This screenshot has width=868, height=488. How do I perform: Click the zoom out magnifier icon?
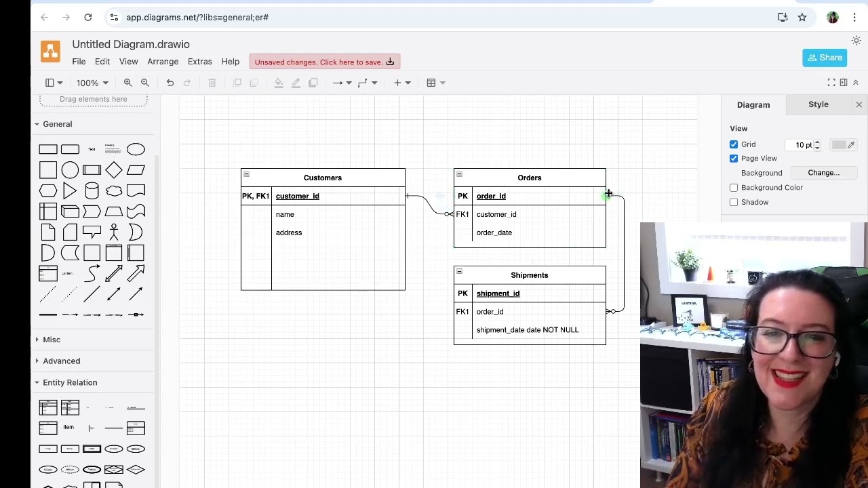pos(145,83)
